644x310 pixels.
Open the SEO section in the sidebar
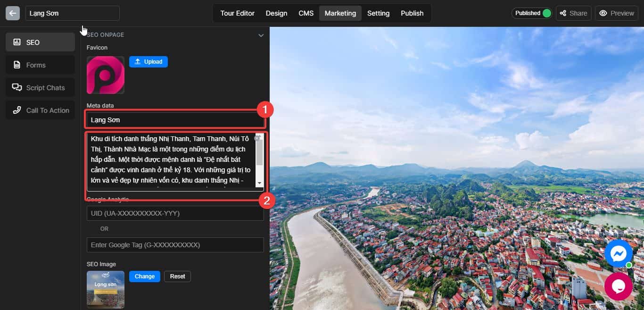(x=40, y=42)
